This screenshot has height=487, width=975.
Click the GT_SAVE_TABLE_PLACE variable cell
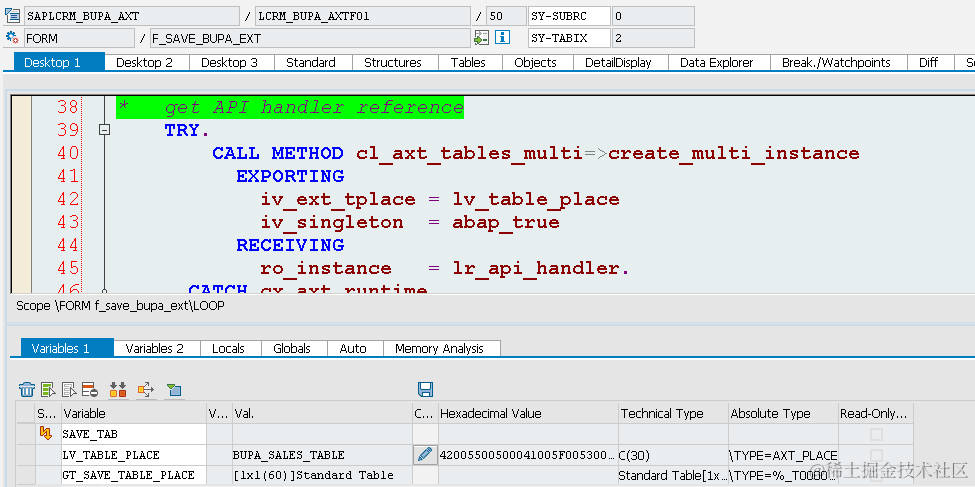(x=134, y=475)
